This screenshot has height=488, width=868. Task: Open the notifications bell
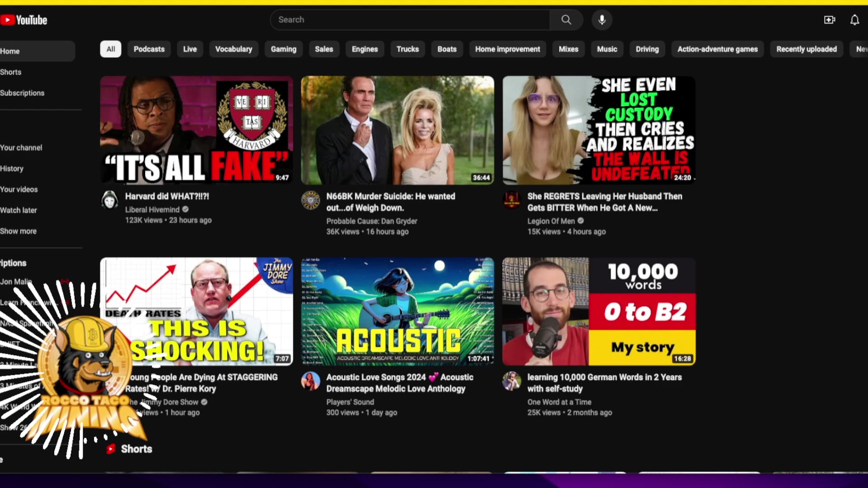tap(854, 20)
